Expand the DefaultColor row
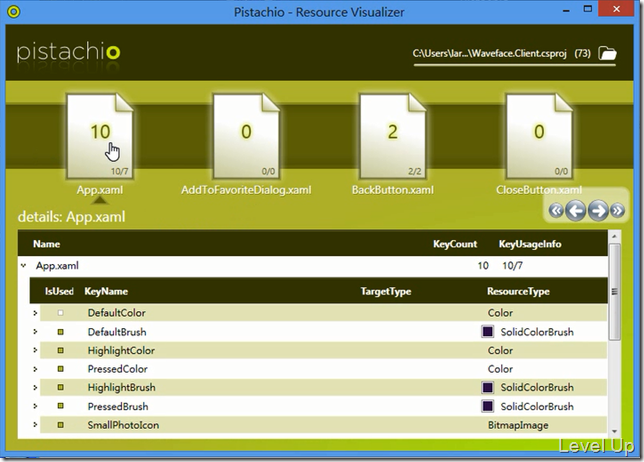 [35, 313]
